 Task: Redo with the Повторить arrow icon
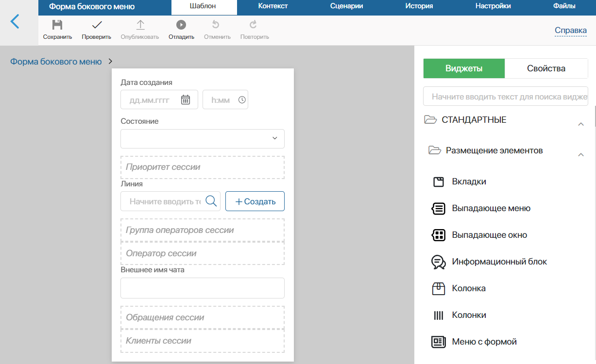point(253,25)
